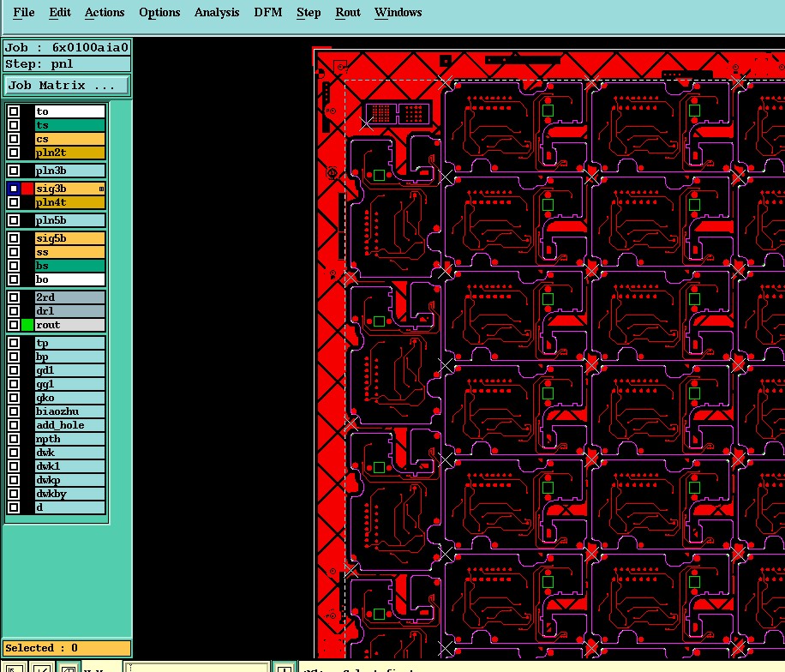Open the Rout menu
The image size is (785, 672).
(348, 12)
